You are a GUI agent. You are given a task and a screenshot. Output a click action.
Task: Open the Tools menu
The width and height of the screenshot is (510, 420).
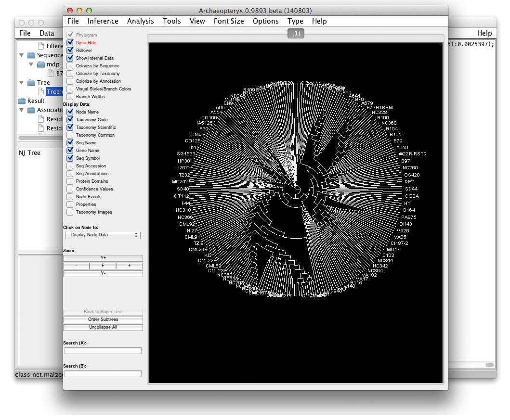coord(172,21)
